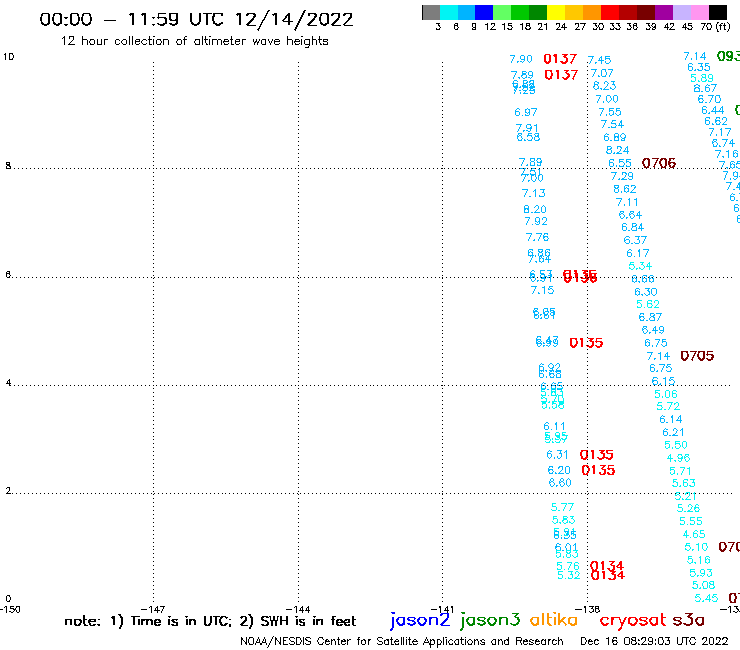Click the wave height value 4.65
Viewport: 740px width, 650px height.
694,534
